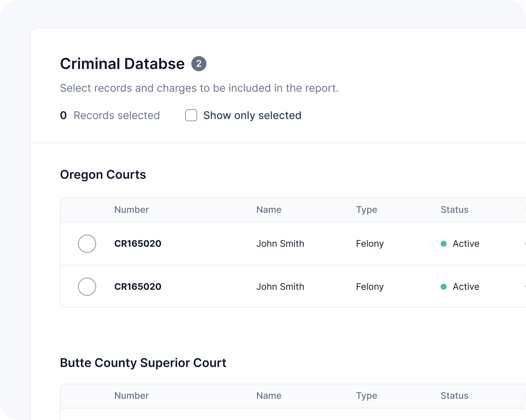This screenshot has height=420, width=526.
Task: Click the Type column header under Oregon Courts
Action: [367, 210]
